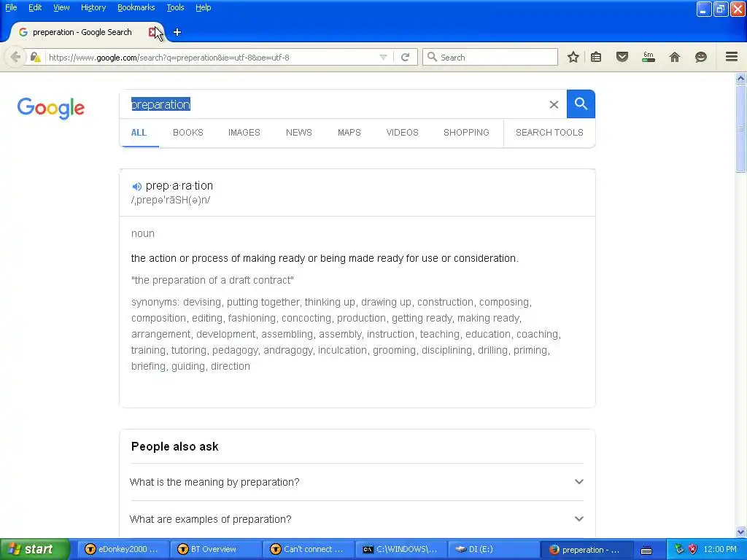This screenshot has width=747, height=560.
Task: Click the 'People also ask' heading
Action: click(175, 447)
